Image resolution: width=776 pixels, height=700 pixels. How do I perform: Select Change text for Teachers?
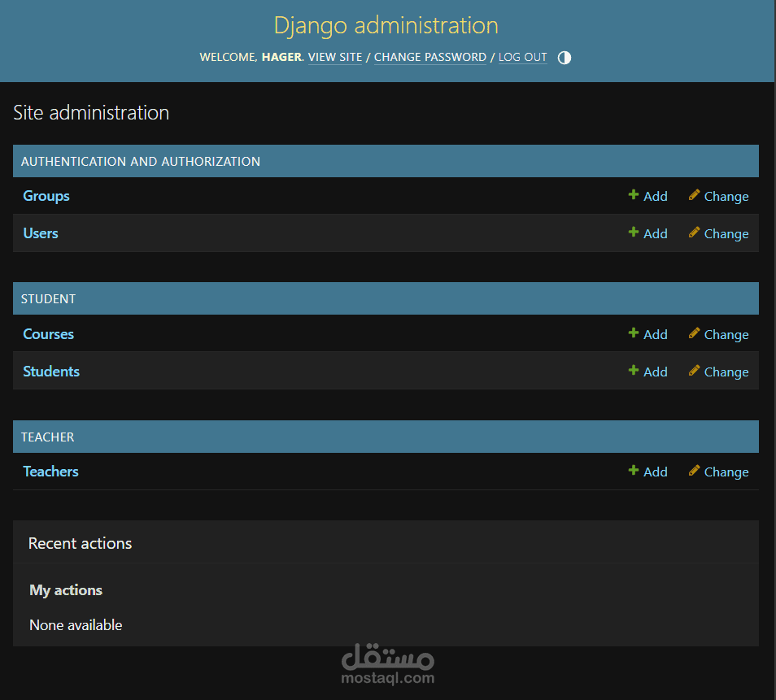pos(726,472)
